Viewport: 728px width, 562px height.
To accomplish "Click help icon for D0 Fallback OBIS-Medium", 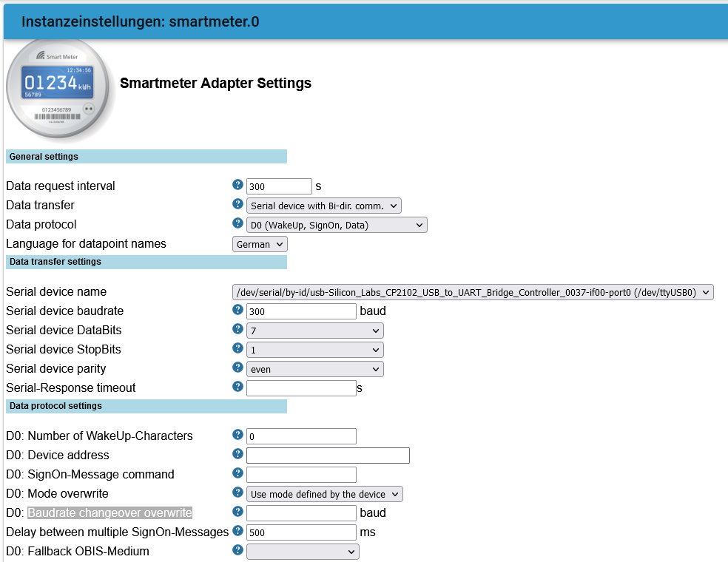I will click(x=237, y=550).
